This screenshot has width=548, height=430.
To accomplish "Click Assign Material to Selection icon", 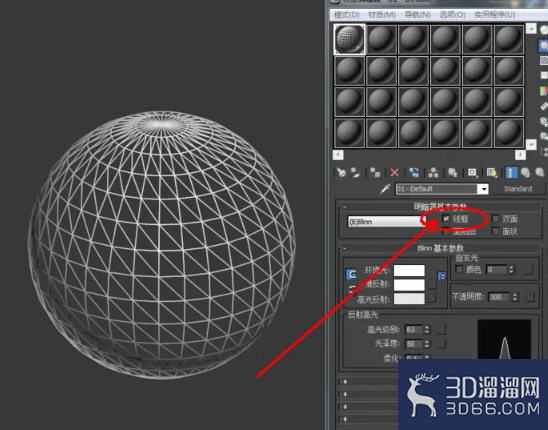I will pyautogui.click(x=375, y=172).
